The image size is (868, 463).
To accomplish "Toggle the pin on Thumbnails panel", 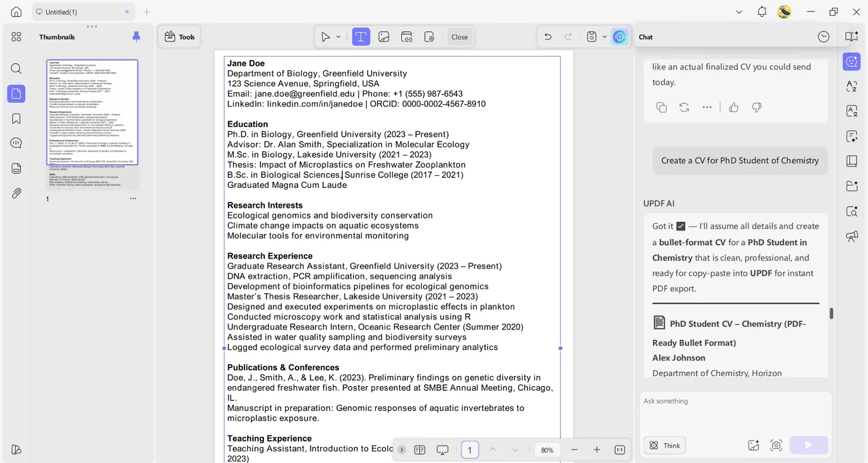I will [136, 37].
